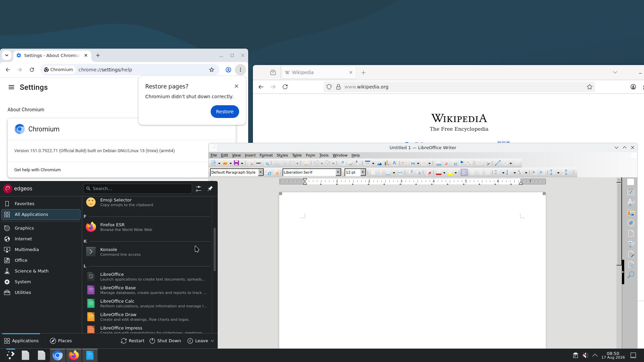
Task: Click the Insert Comment icon
Action: click(480, 163)
